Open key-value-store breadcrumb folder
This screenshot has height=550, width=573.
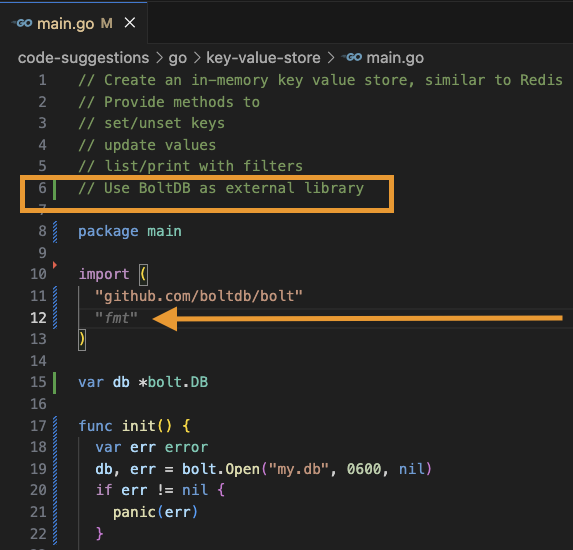(x=263, y=58)
